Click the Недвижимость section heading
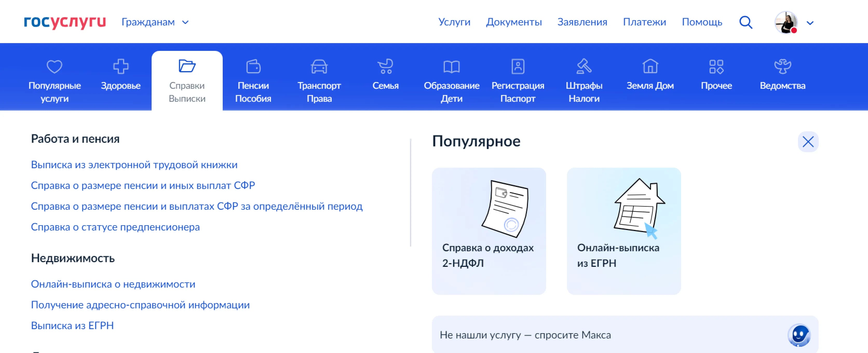 click(73, 258)
